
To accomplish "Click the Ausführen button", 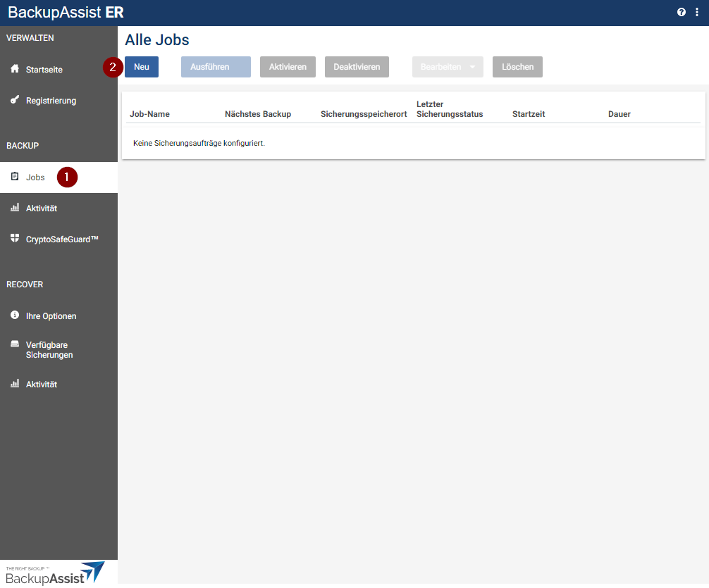I will click(x=216, y=67).
